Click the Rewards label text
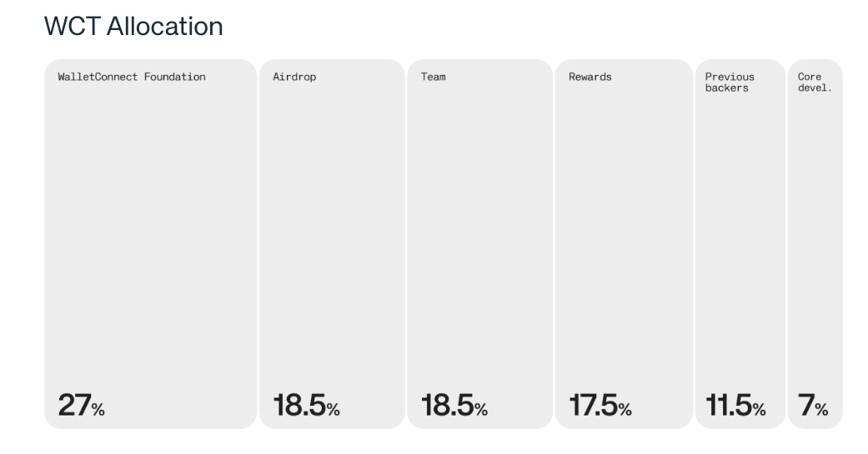The height and width of the screenshot is (454, 868). coord(590,77)
